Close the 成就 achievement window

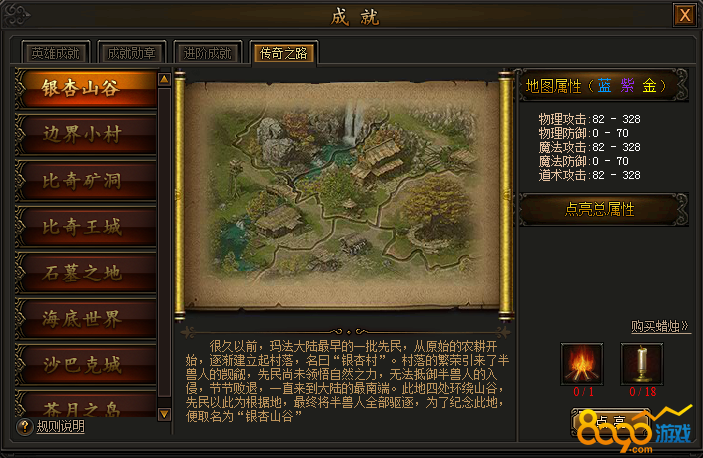(685, 16)
